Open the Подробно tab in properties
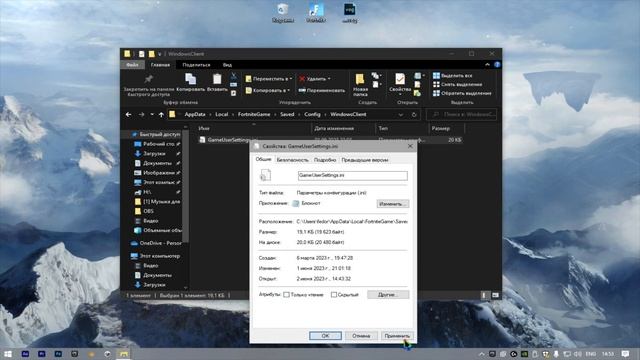The width and height of the screenshot is (640, 360). pos(325,160)
